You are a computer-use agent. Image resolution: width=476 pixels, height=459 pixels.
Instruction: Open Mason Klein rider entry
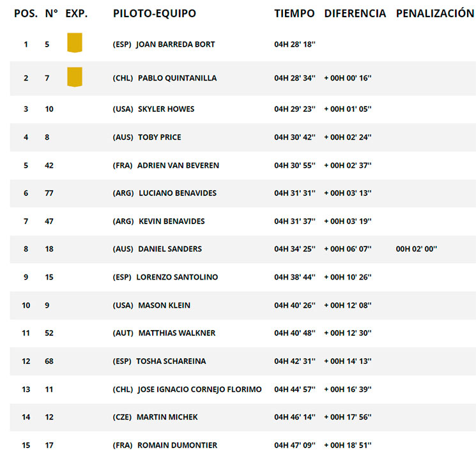[x=164, y=305]
